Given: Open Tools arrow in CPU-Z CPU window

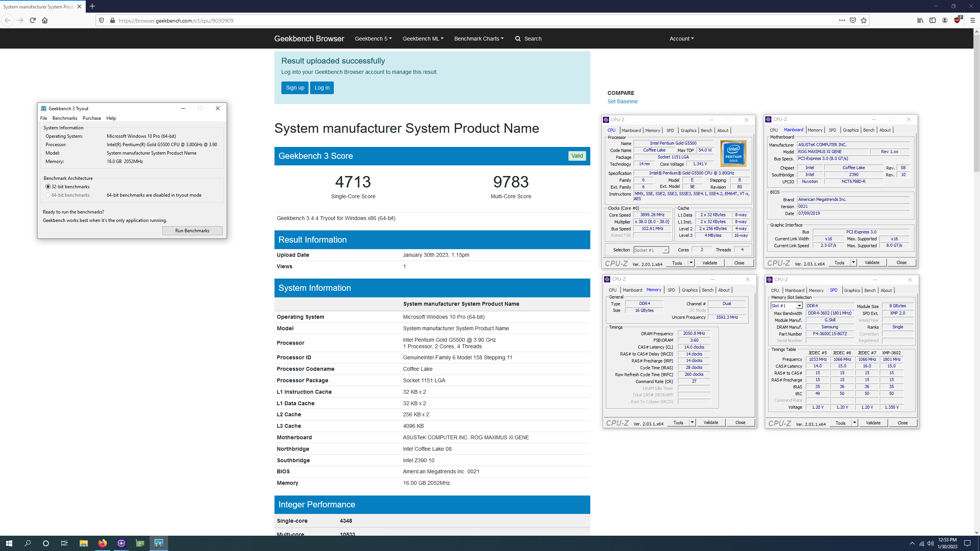Looking at the screenshot, I should [691, 263].
